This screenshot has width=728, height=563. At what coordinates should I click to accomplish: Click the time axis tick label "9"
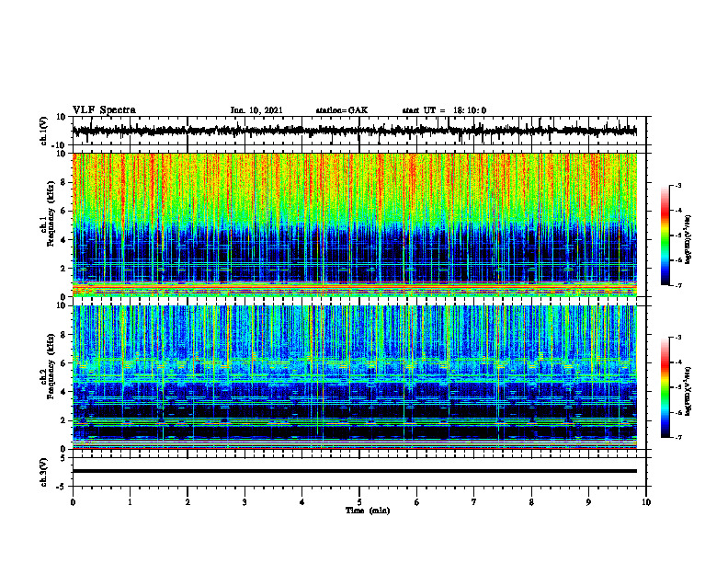pos(588,502)
